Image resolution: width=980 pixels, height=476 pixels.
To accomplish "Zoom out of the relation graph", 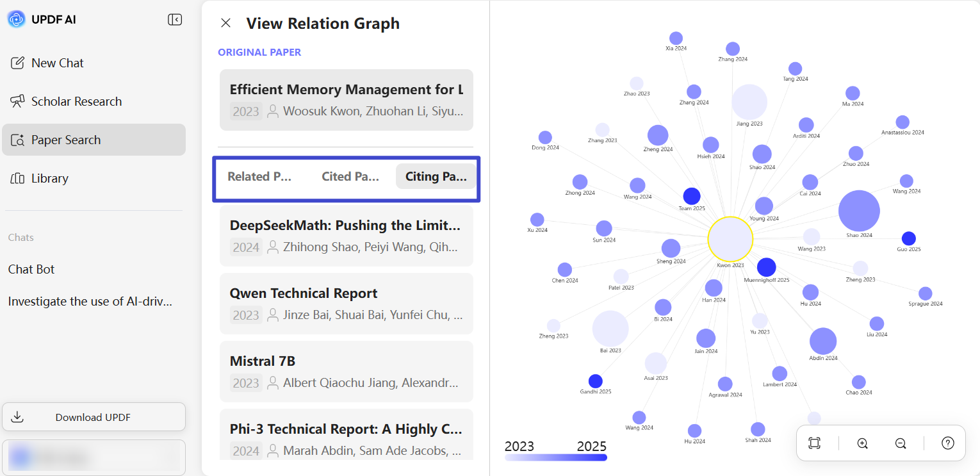I will tap(901, 443).
